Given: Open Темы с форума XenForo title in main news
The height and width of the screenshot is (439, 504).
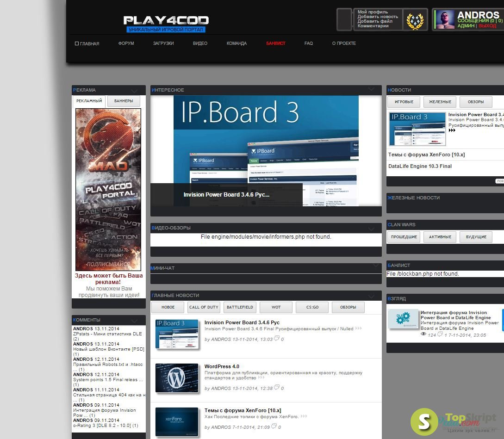Looking at the screenshot, I should coord(243,410).
